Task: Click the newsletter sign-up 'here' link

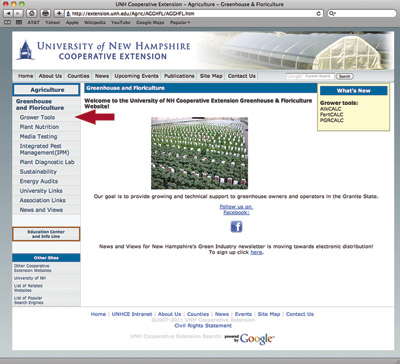Action: 256,253
